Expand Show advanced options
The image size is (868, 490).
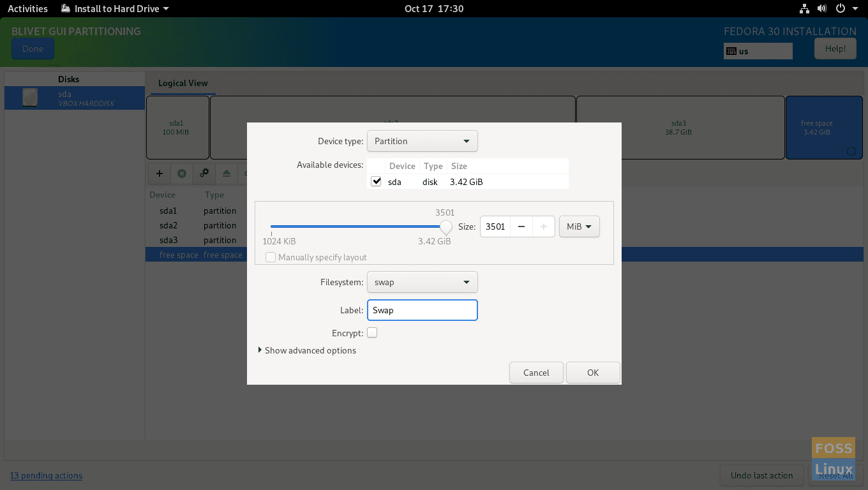[x=310, y=350]
